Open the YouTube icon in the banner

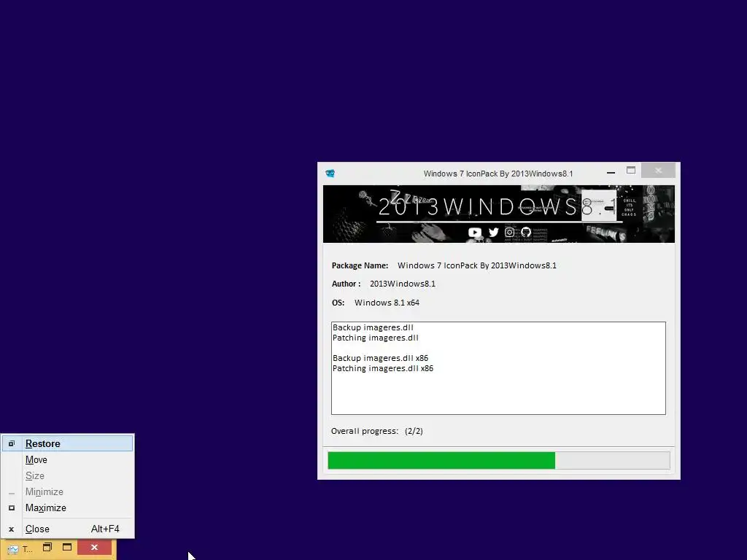click(474, 233)
